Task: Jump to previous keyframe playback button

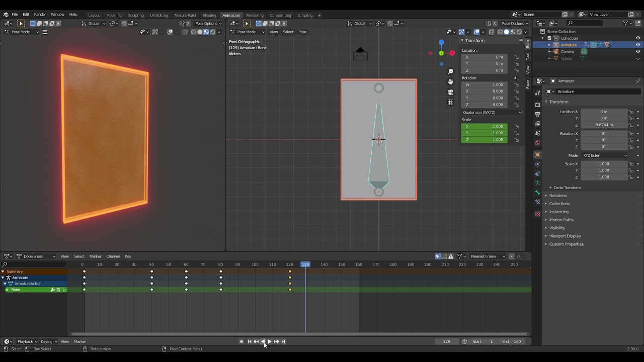Action: (x=256, y=341)
